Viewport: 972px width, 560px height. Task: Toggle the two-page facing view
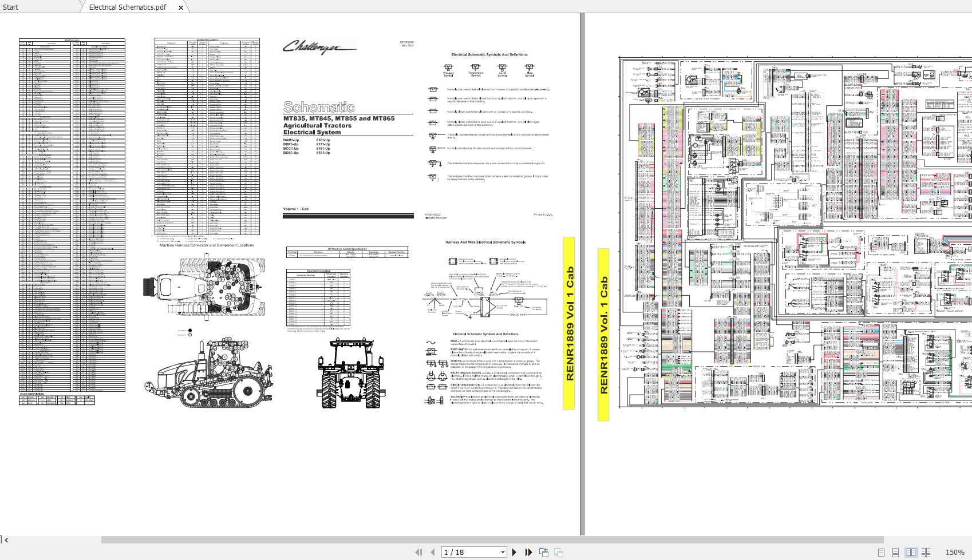(x=910, y=552)
